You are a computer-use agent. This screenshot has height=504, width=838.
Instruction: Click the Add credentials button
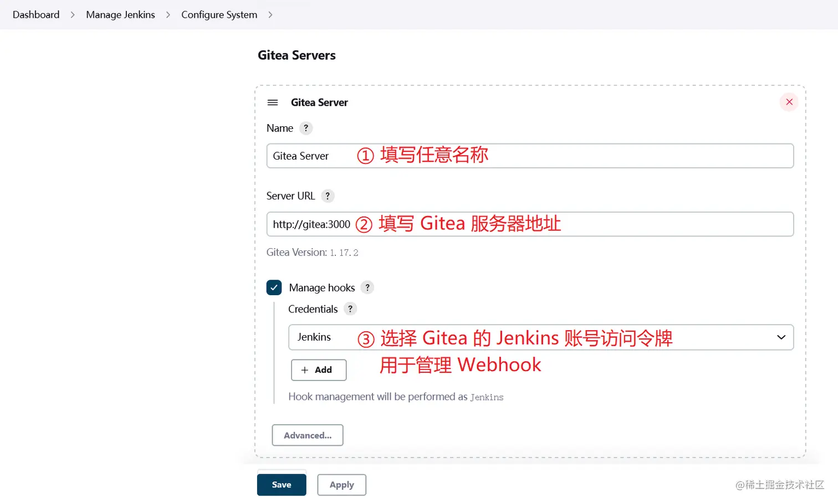click(x=319, y=370)
